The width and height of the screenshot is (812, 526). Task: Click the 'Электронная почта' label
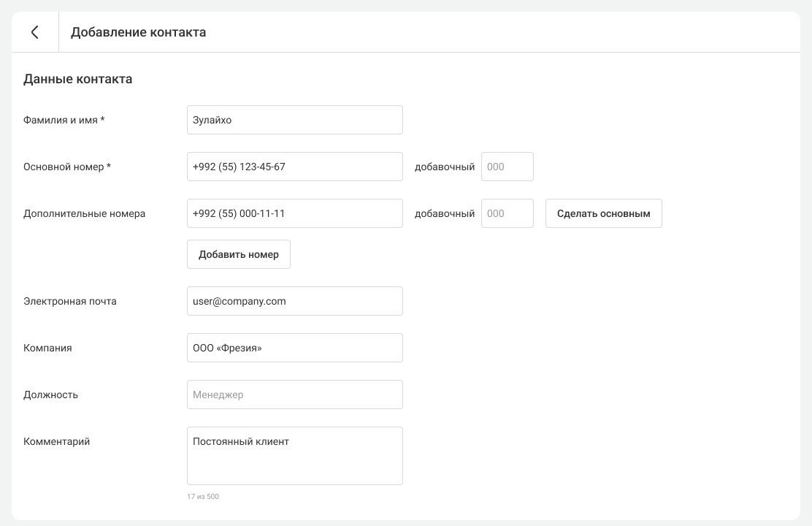point(69,301)
